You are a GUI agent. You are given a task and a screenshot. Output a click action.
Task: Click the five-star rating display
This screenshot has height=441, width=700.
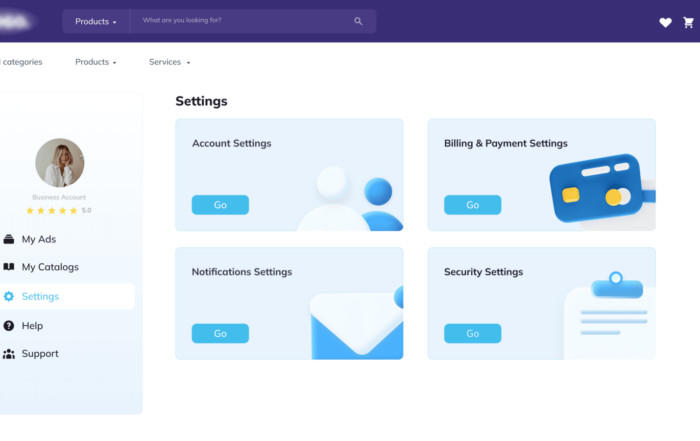[52, 211]
